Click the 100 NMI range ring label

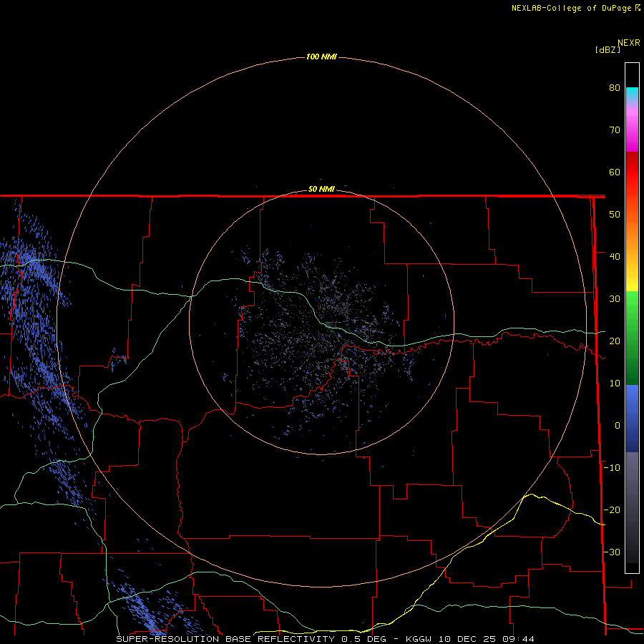[x=321, y=57]
